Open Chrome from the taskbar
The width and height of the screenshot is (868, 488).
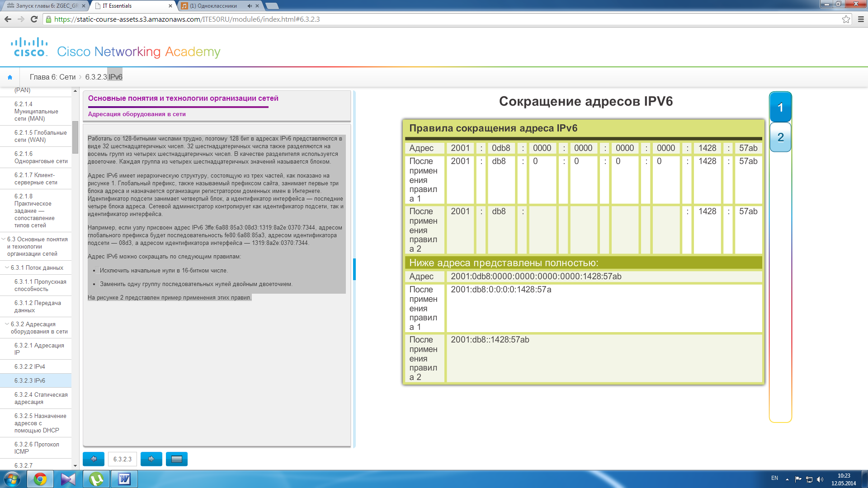[x=40, y=479]
